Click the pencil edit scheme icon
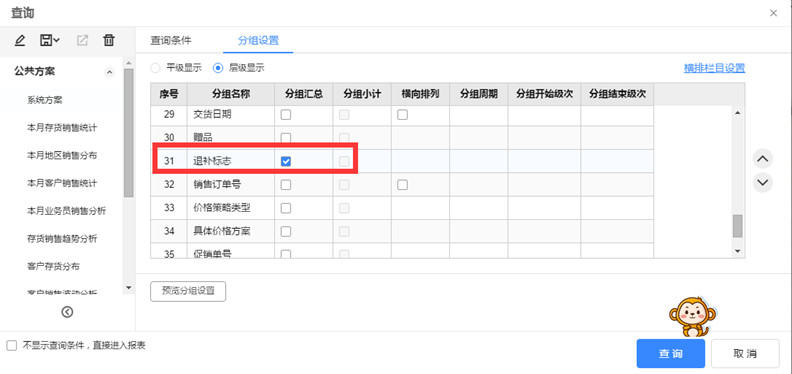The image size is (792, 374). pos(20,40)
